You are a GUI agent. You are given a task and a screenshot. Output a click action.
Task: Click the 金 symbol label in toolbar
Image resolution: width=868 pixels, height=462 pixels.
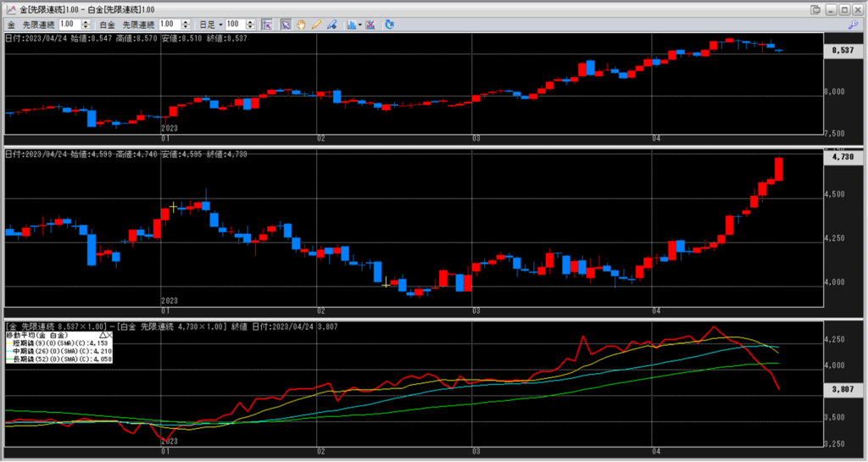click(x=11, y=25)
